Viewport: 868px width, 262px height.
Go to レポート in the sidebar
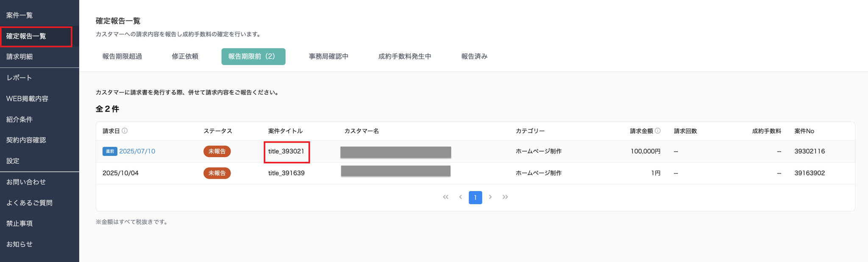tap(19, 78)
